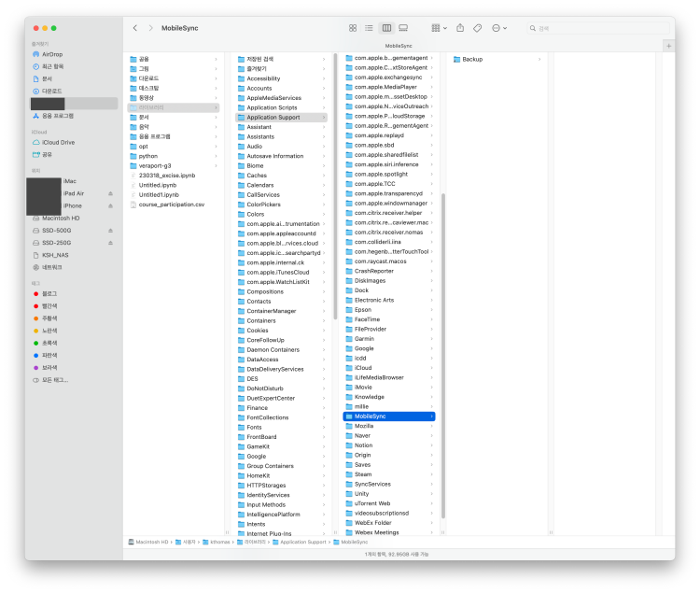
Task: Select the MobileSync folder
Action: tap(389, 417)
